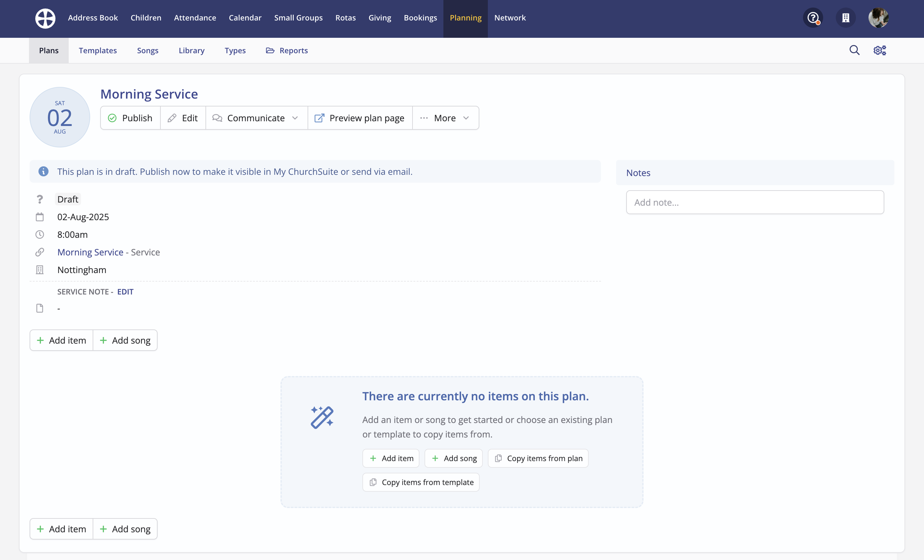Click the clock icon next to 8:00am
924x560 pixels.
(40, 235)
